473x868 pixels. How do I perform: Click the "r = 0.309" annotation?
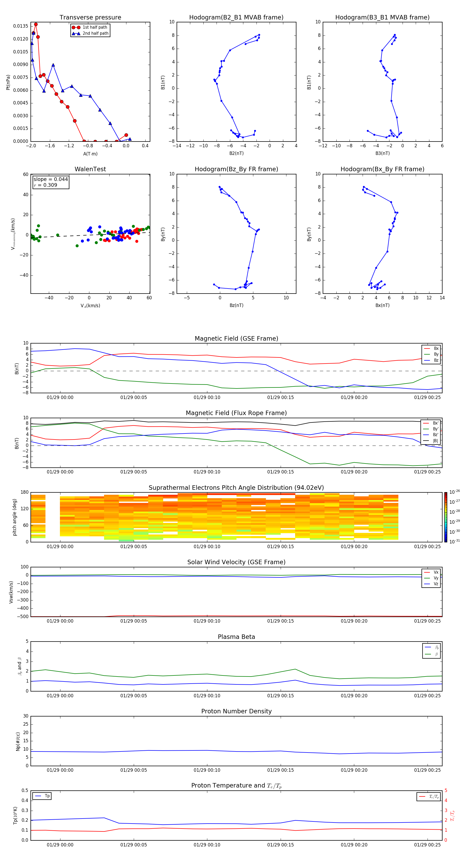point(45,185)
